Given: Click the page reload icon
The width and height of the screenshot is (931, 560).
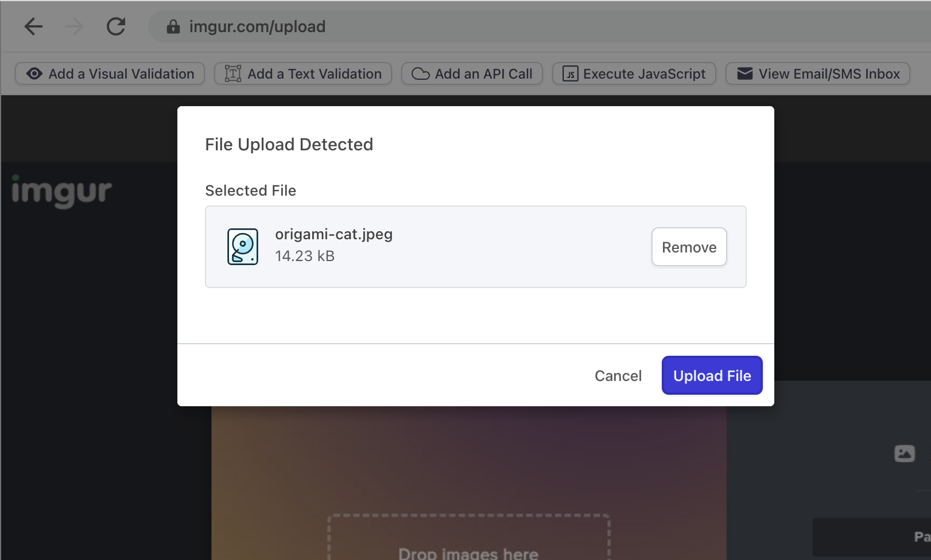Looking at the screenshot, I should point(116,26).
